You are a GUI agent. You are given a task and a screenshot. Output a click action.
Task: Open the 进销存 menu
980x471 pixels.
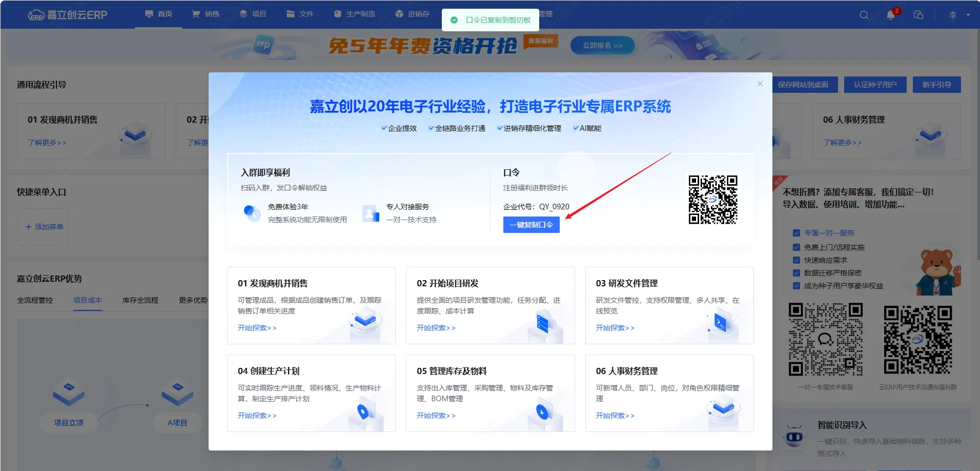click(x=413, y=14)
